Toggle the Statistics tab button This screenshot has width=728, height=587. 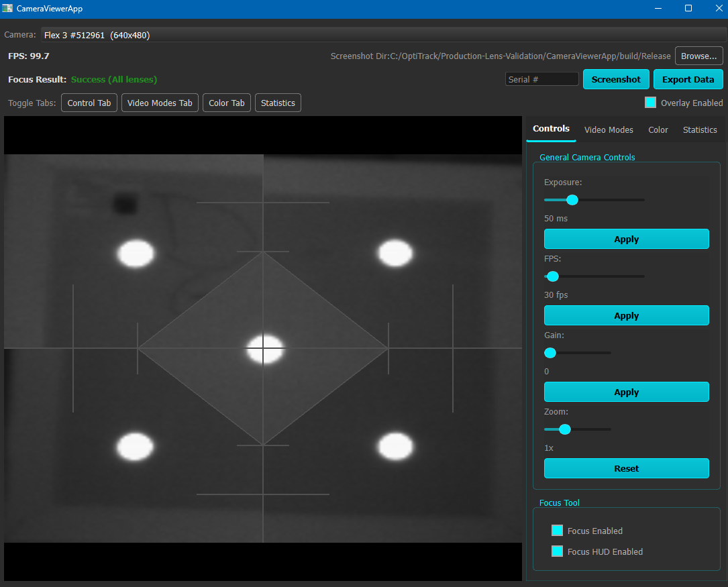click(x=277, y=102)
